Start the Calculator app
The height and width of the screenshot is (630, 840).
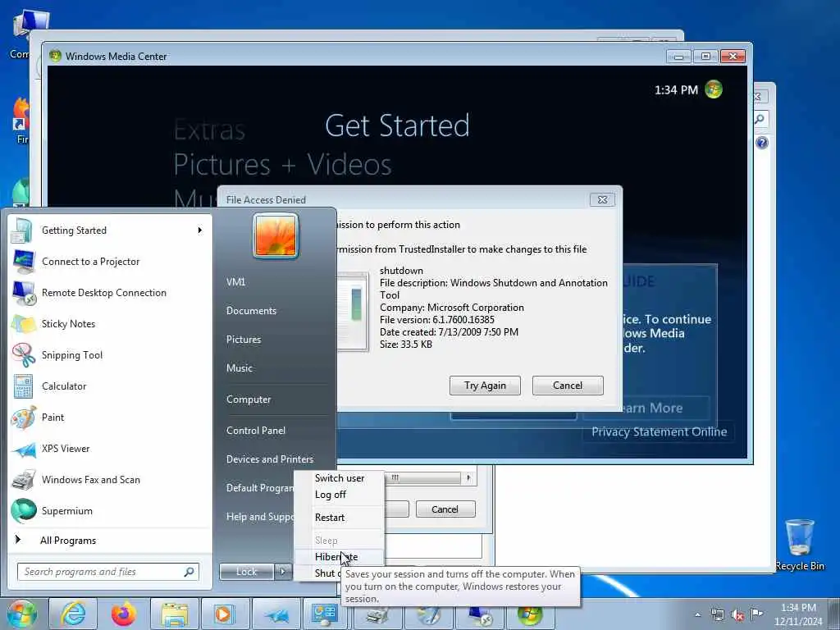(x=110, y=386)
